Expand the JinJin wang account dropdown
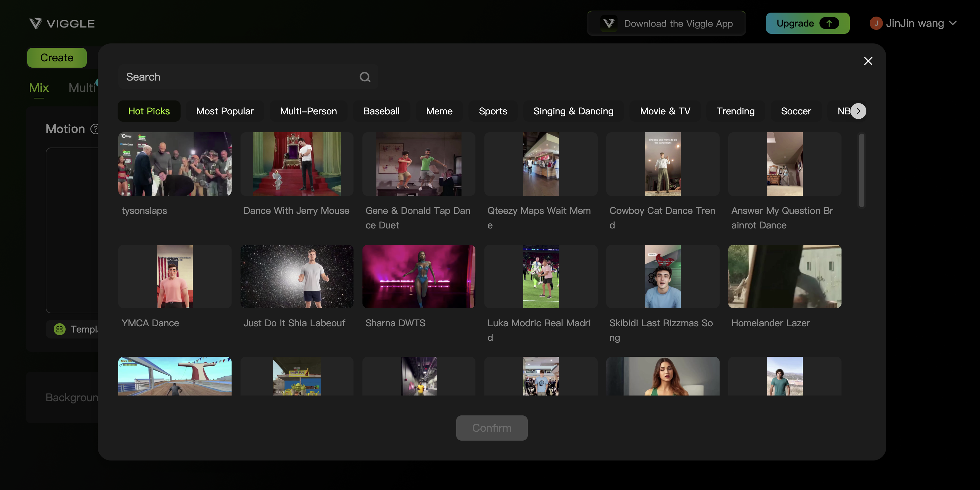The image size is (980, 490). tap(953, 23)
